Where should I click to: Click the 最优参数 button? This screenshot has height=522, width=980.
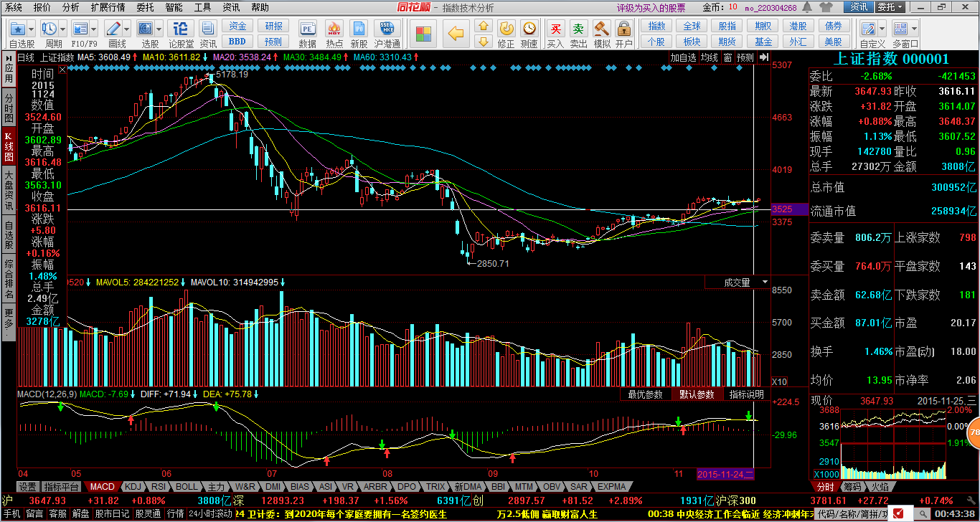coord(645,394)
